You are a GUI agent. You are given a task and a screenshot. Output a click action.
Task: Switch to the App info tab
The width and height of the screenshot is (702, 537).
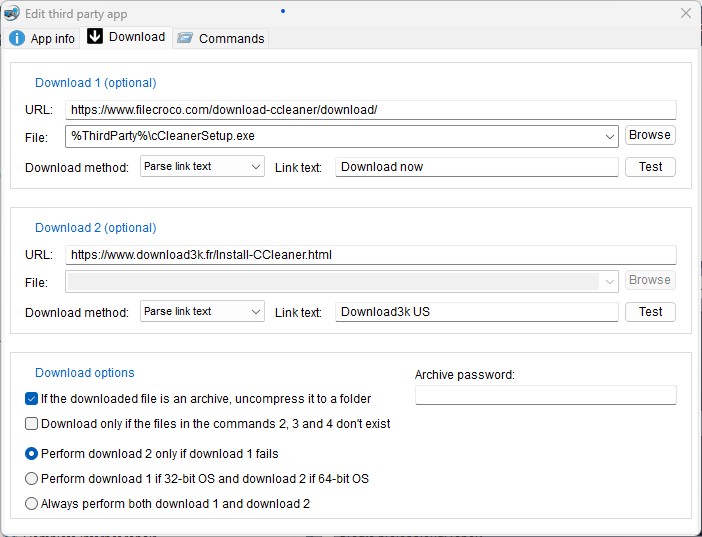(x=42, y=38)
